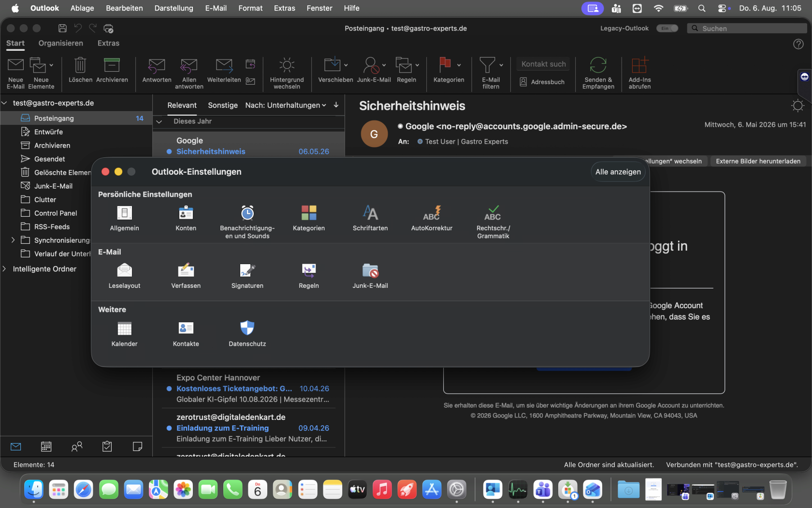Open System Settings from the Dock
The image size is (812, 508).
pyautogui.click(x=456, y=490)
